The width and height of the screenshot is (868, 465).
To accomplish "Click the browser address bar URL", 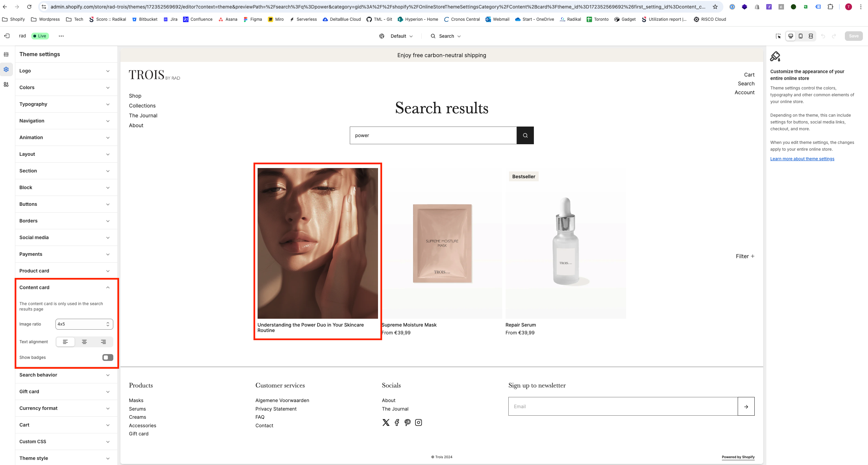I will click(x=378, y=7).
